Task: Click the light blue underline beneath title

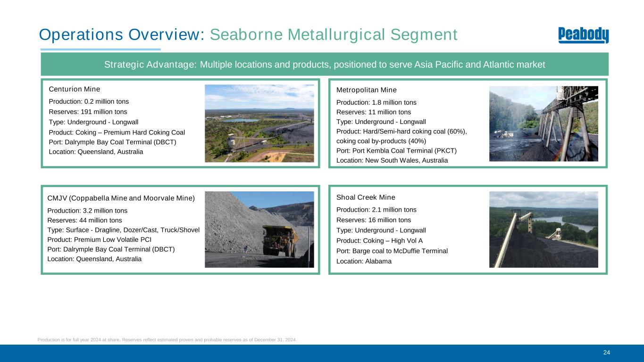Action: tap(100, 49)
